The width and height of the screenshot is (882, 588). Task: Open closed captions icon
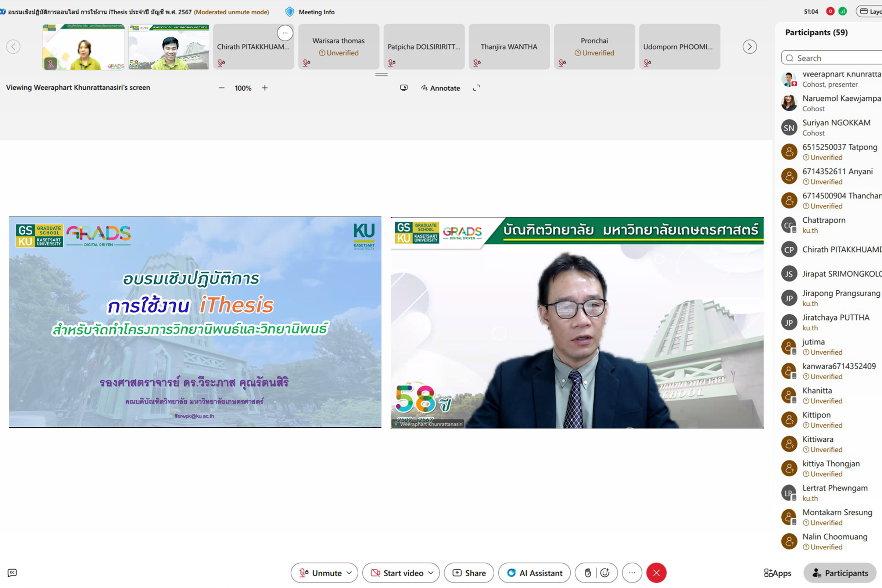coord(12,573)
